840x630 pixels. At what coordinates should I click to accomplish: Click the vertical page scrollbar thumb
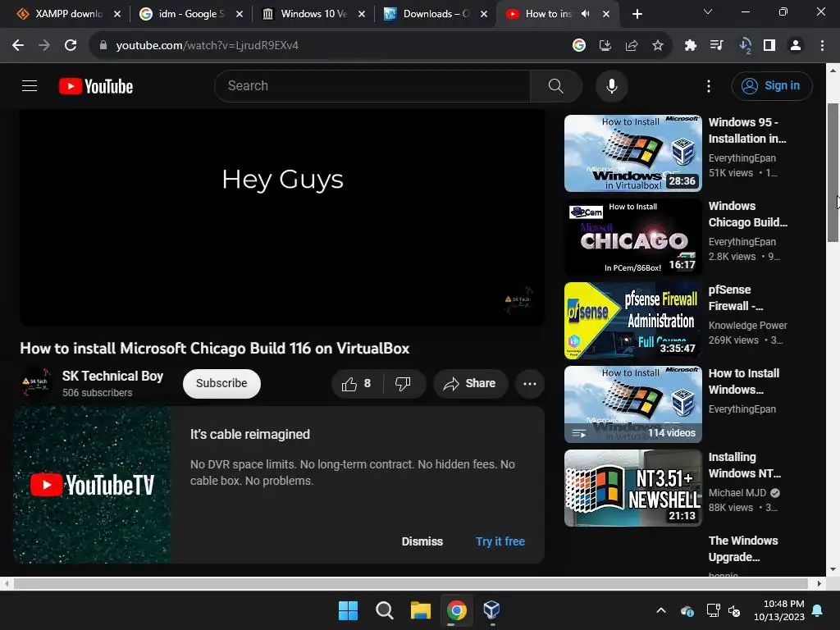(833, 172)
